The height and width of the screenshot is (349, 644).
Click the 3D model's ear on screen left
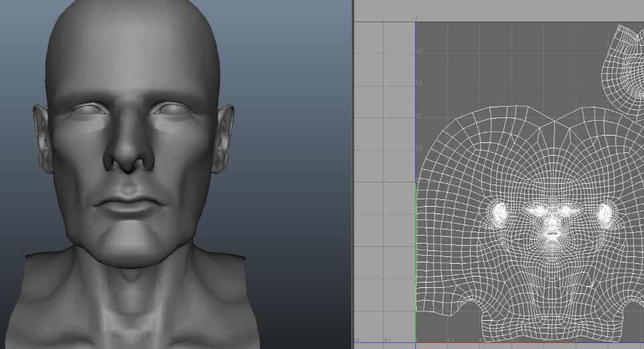(42, 138)
